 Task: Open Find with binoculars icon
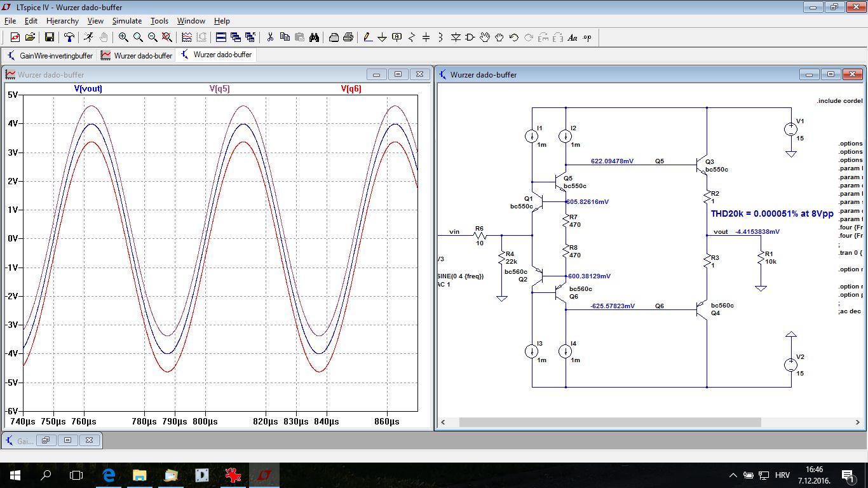point(314,37)
